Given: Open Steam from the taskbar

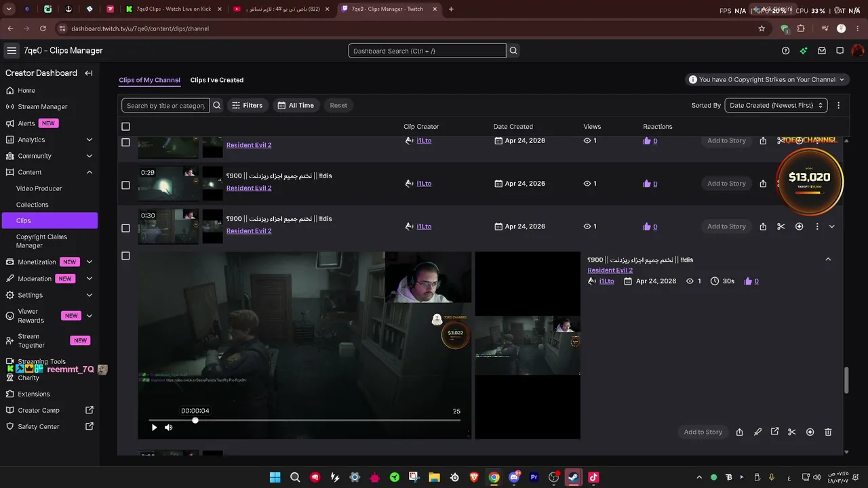Looking at the screenshot, I should (x=574, y=477).
